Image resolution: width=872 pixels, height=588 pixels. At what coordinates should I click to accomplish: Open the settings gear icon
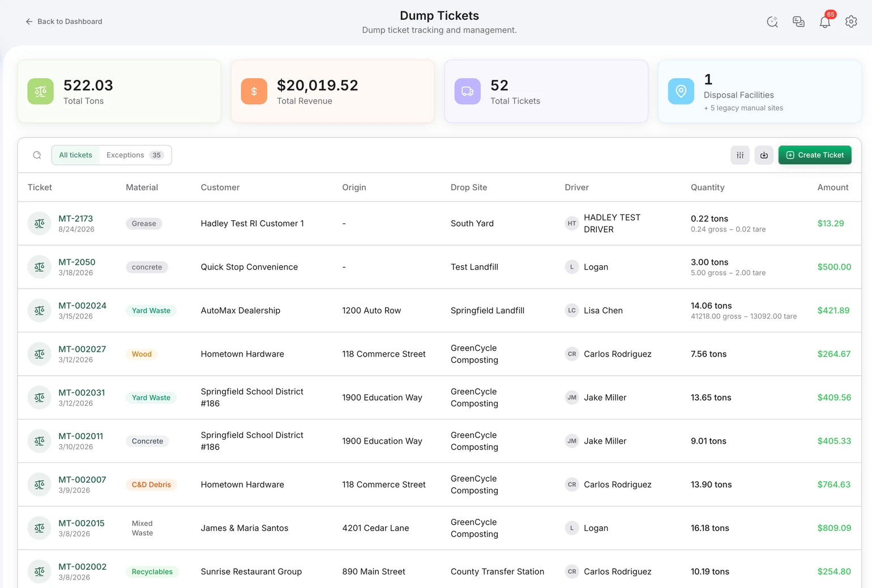851,22
